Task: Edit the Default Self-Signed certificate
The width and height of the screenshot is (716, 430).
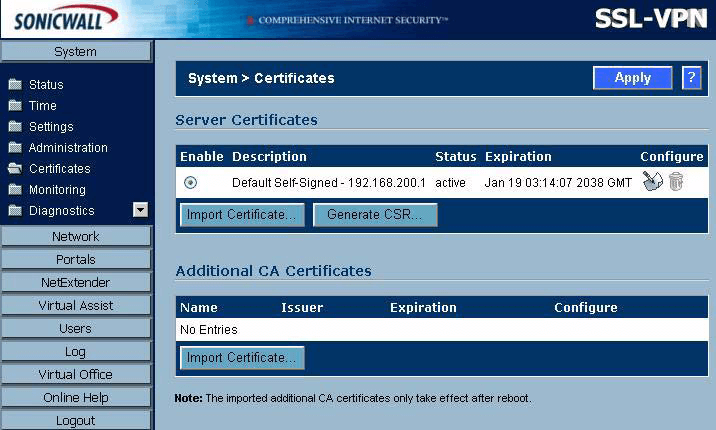Action: click(653, 181)
